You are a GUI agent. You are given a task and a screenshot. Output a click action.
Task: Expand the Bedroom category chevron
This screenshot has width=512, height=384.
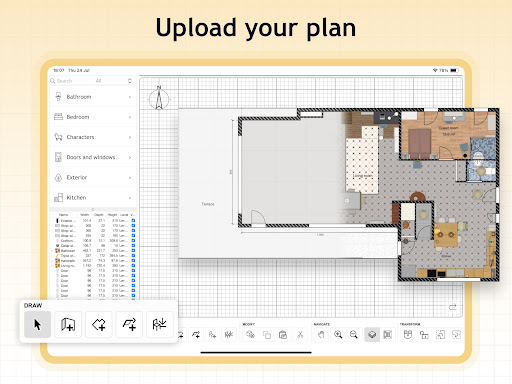pyautogui.click(x=130, y=117)
